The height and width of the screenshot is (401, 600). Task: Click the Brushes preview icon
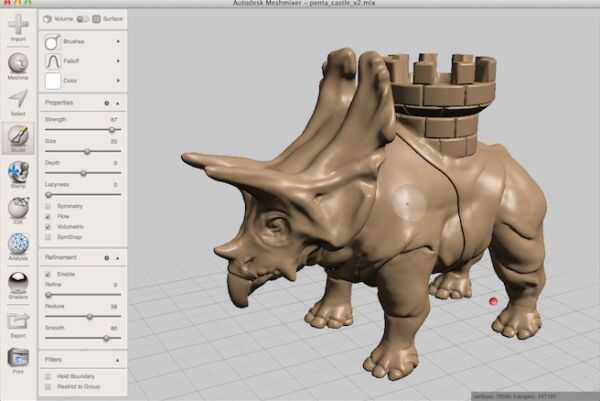point(52,41)
